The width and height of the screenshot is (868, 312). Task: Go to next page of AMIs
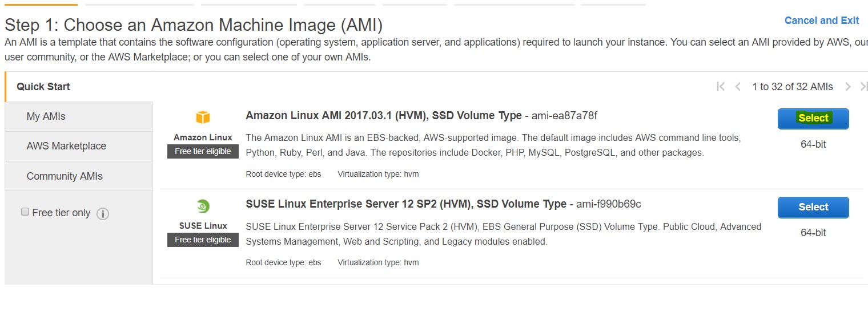(x=848, y=87)
